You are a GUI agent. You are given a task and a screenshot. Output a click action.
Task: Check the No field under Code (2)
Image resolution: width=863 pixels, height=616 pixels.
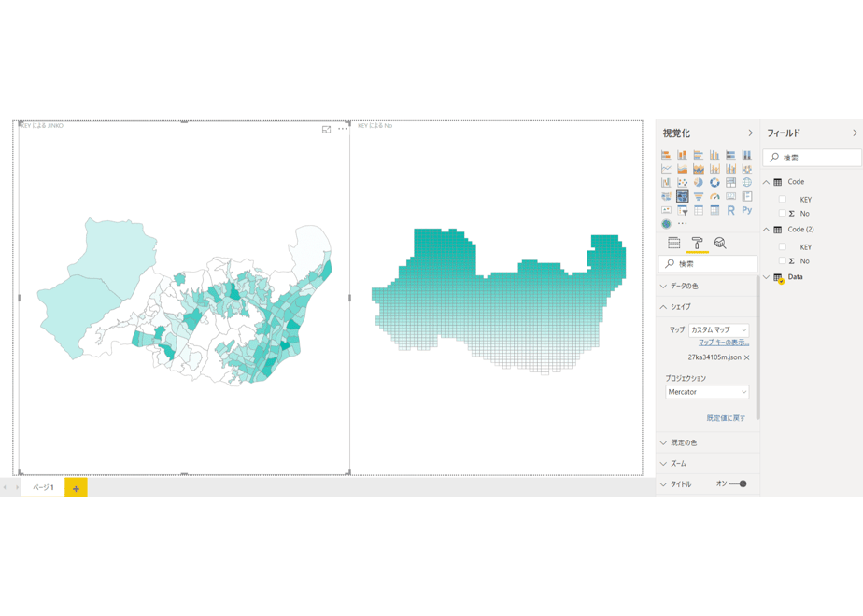(782, 260)
